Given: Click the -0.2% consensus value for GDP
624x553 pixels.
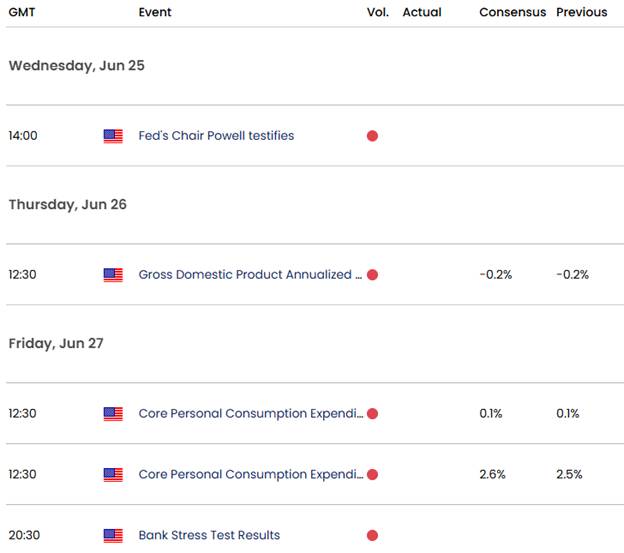Looking at the screenshot, I should tap(495, 275).
